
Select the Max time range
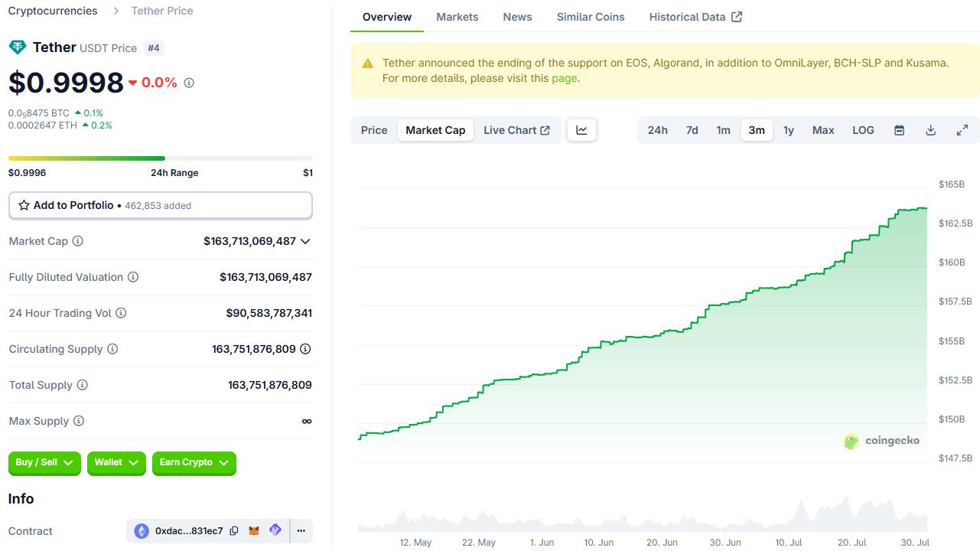[823, 130]
